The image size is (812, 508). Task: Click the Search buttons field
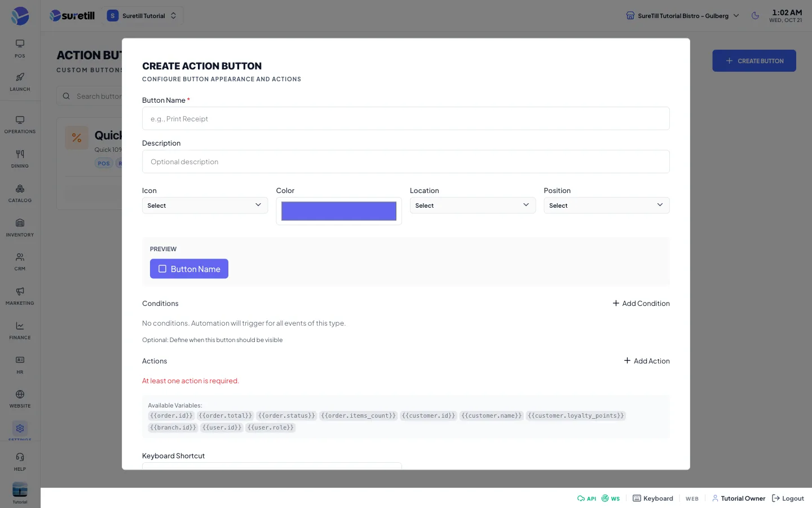[90, 96]
